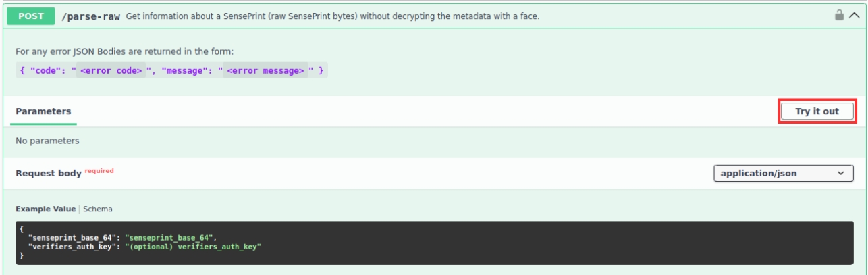Click the red required marker
This screenshot has height=275, width=868.
click(x=99, y=170)
